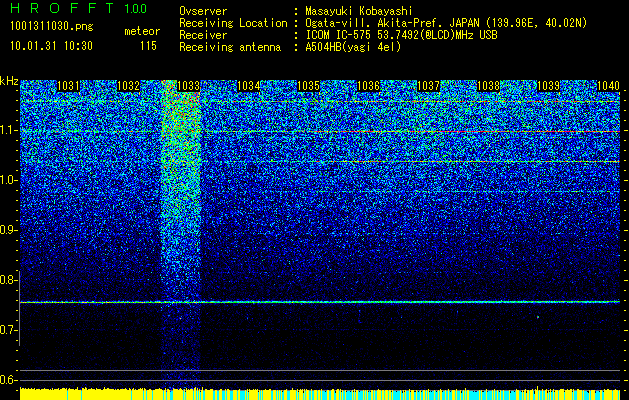Viewport: 629px width, 400px height.
Task: Click the 1040 time marker
Action: (x=608, y=86)
